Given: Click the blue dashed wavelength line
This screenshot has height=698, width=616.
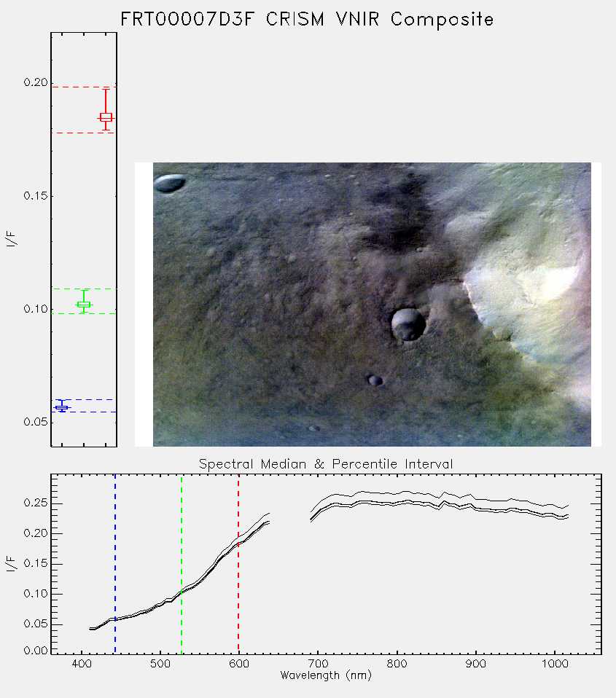Looking at the screenshot, I should pos(115,563).
